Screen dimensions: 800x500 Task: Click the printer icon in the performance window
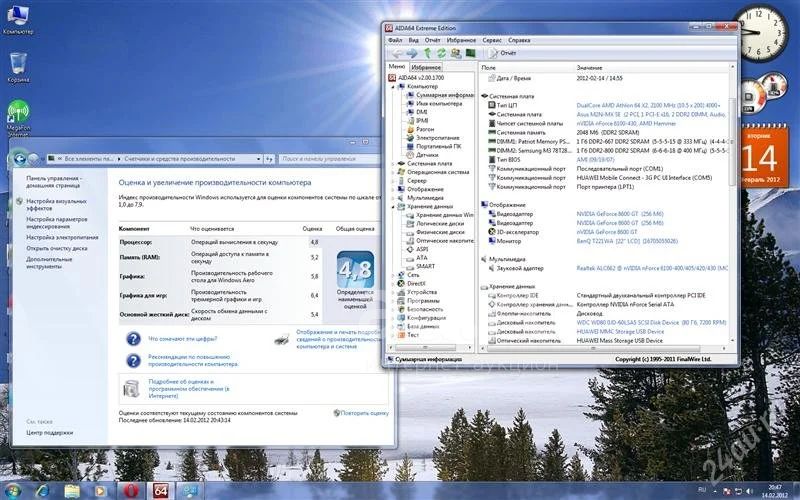(282, 339)
